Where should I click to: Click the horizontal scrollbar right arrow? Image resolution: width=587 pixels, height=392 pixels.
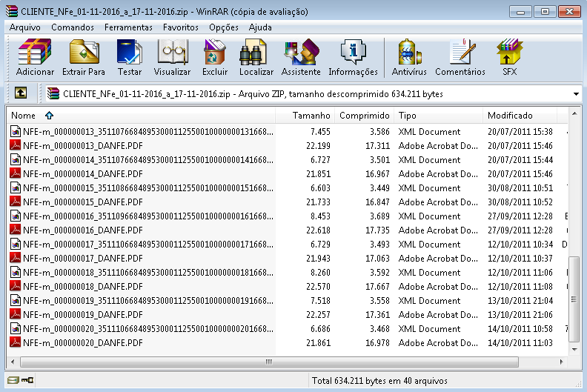tap(562, 362)
